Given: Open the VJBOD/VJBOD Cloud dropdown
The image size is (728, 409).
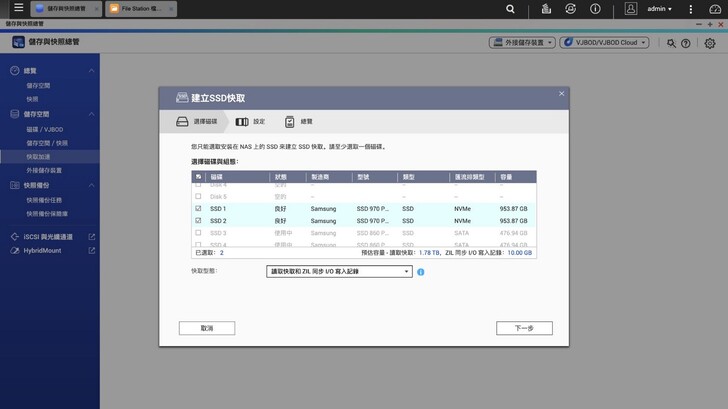Looking at the screenshot, I should (604, 43).
